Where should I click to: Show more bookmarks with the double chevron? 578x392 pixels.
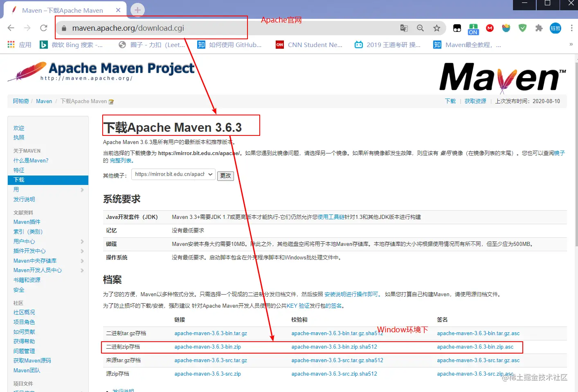(571, 44)
